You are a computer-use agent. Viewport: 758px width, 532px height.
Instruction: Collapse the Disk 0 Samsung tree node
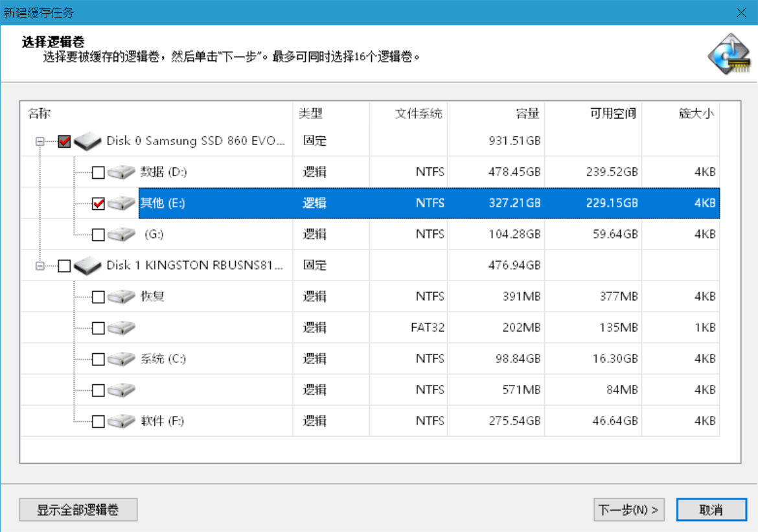40,141
